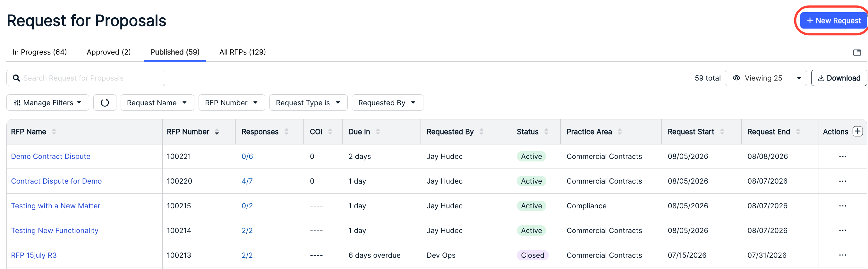Open RFP 15july R3 link
868x269 pixels.
(34, 255)
